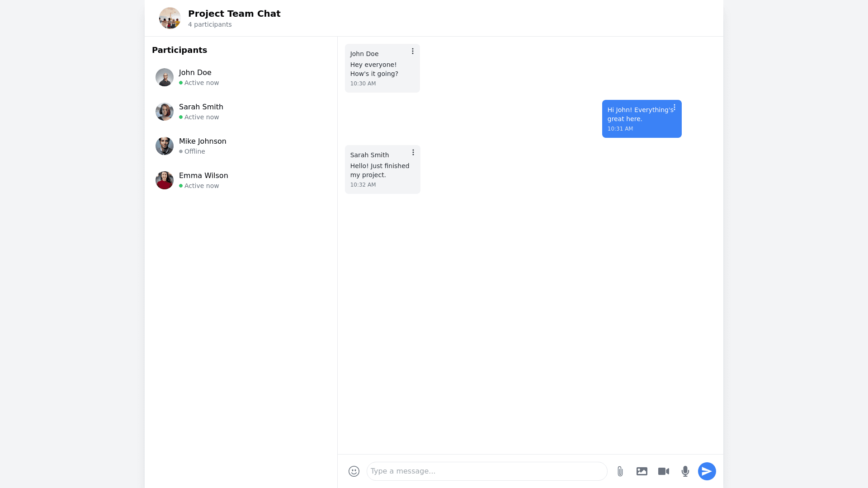
Task: Click the paperclip attach file icon
Action: 620,471
